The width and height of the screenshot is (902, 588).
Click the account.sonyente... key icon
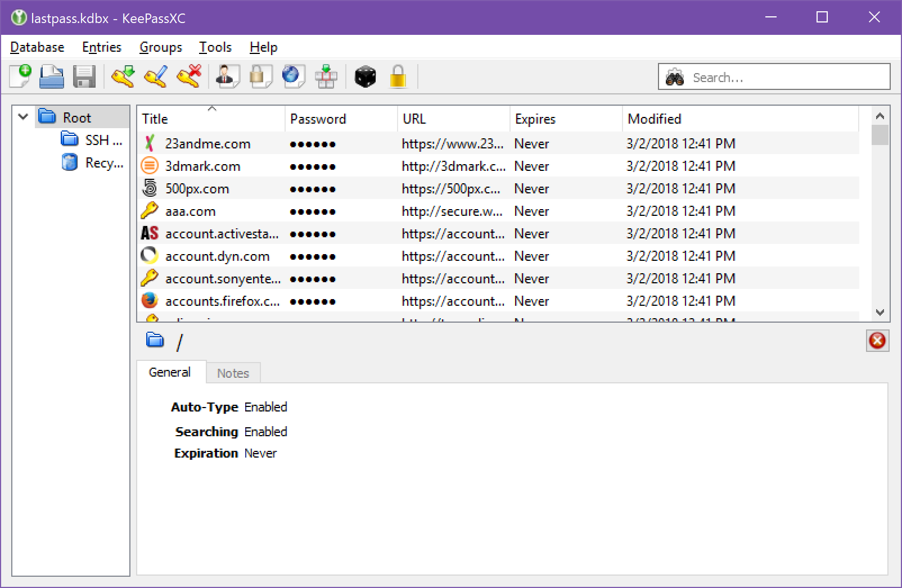coord(149,278)
